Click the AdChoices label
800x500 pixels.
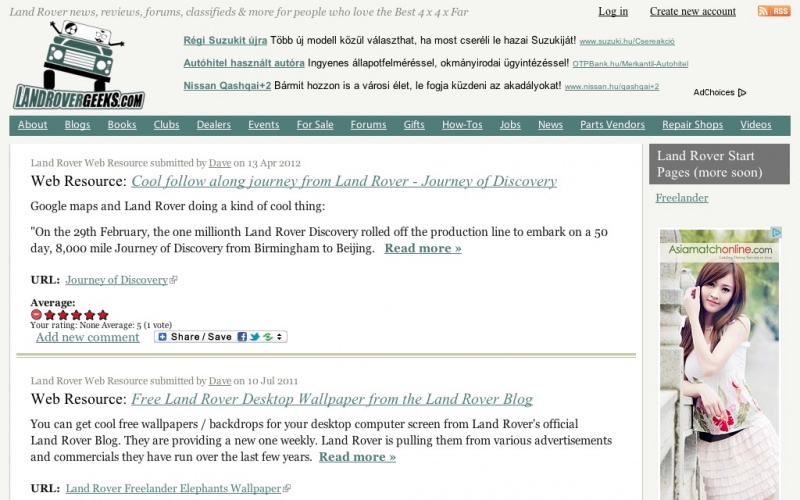coord(714,92)
